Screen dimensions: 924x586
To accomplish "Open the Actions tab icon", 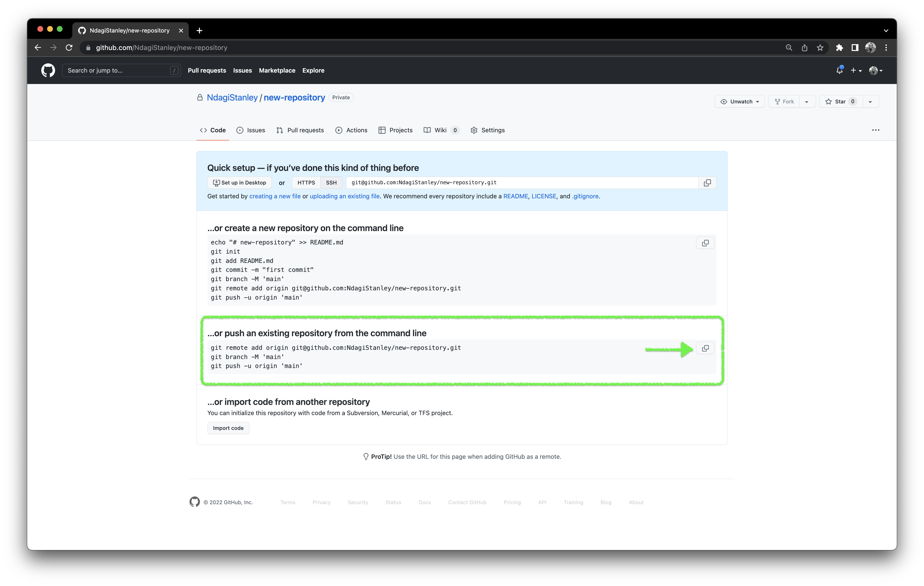I will coord(339,130).
